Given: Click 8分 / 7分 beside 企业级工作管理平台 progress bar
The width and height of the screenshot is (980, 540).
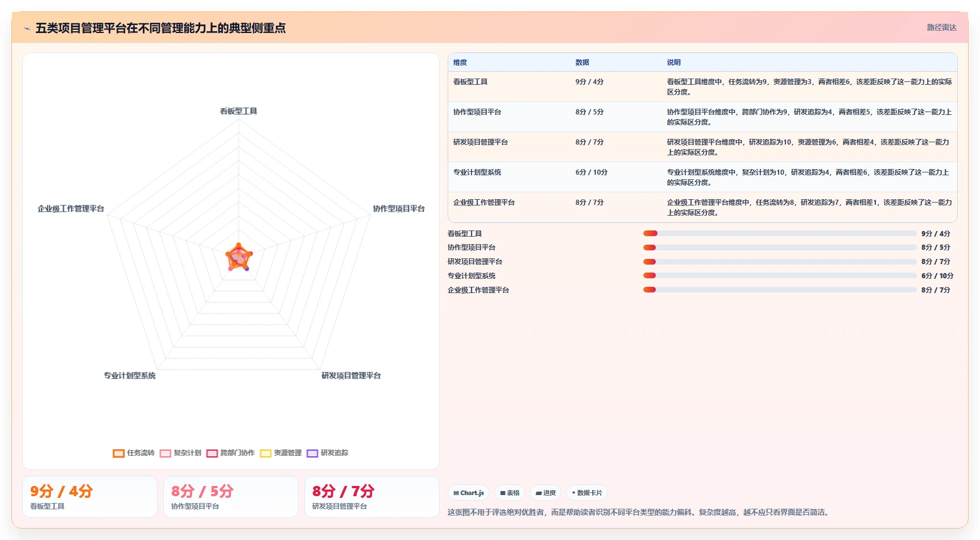Looking at the screenshot, I should coord(936,290).
